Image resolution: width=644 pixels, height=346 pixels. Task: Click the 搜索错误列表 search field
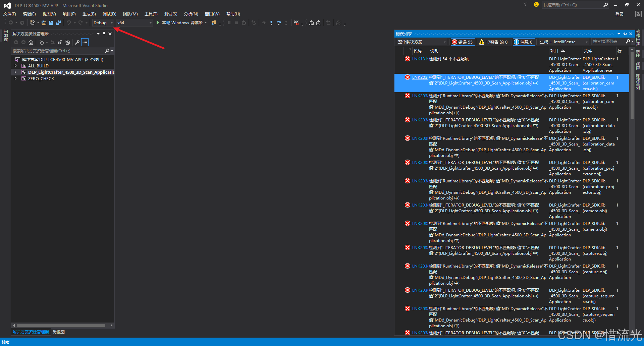tap(608, 42)
